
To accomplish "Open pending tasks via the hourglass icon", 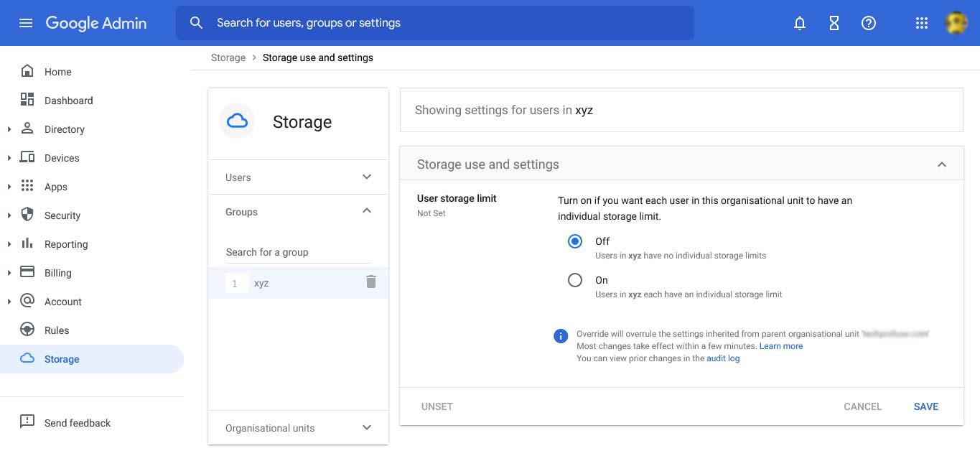I will pos(834,22).
